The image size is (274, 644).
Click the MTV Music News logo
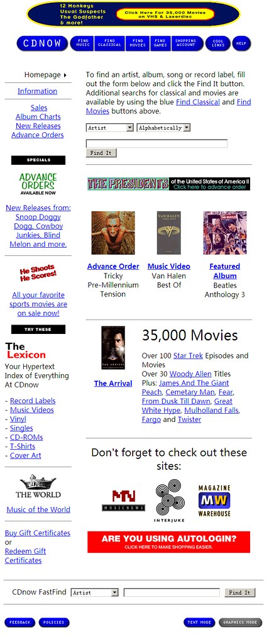click(123, 500)
